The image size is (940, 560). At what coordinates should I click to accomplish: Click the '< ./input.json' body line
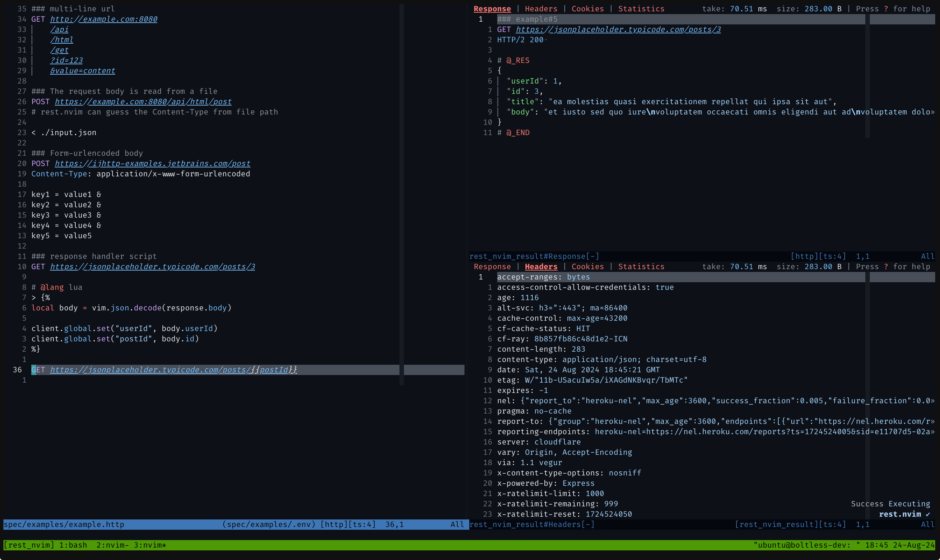coord(64,132)
